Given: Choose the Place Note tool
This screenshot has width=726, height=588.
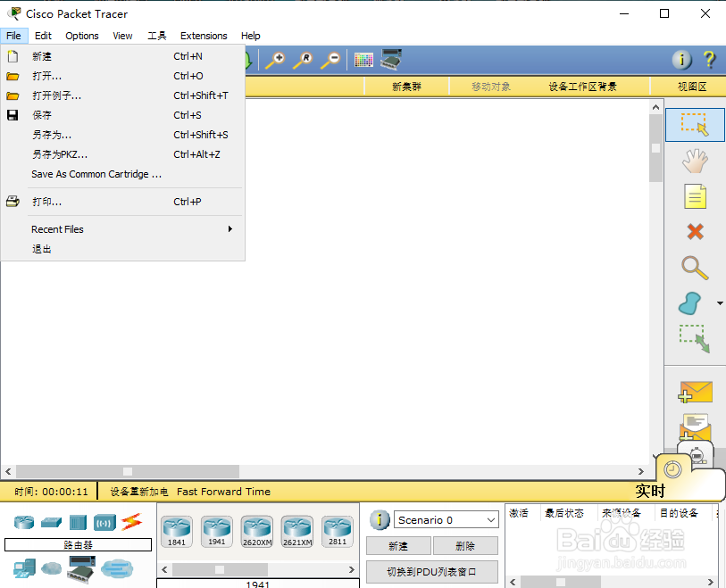Looking at the screenshot, I should [x=695, y=196].
